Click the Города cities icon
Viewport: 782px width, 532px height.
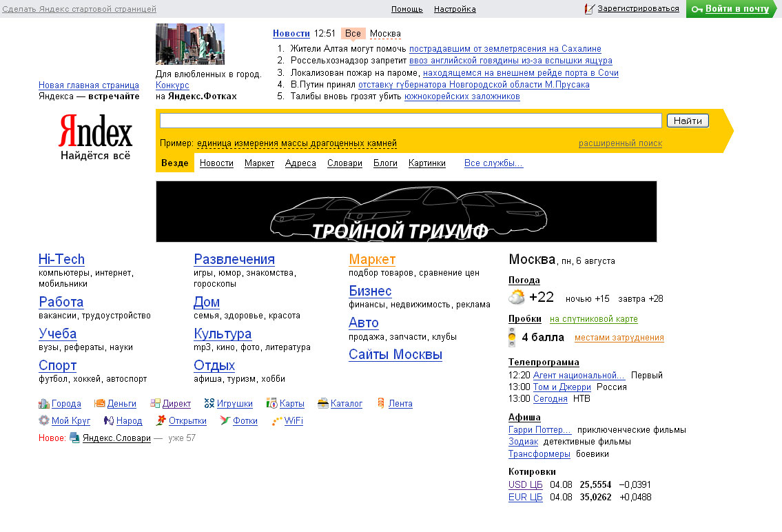coord(44,403)
